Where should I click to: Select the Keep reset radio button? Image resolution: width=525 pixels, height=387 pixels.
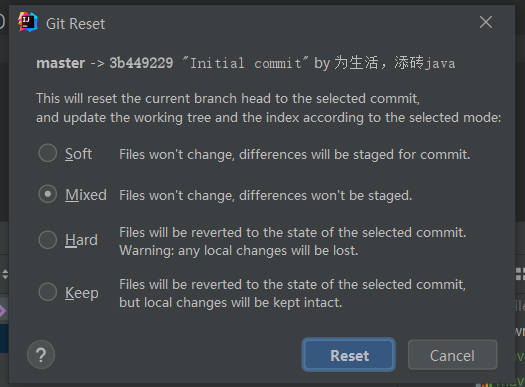tap(48, 292)
